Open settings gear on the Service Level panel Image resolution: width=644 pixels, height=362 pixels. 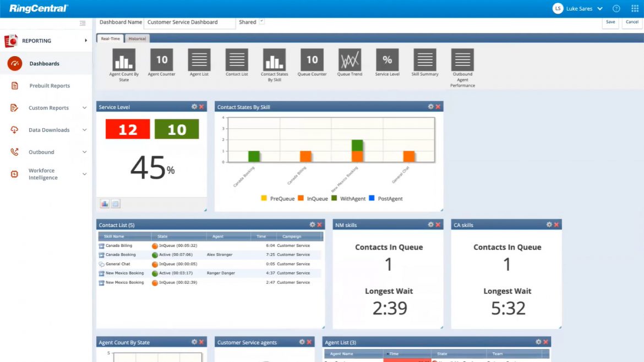pyautogui.click(x=195, y=107)
